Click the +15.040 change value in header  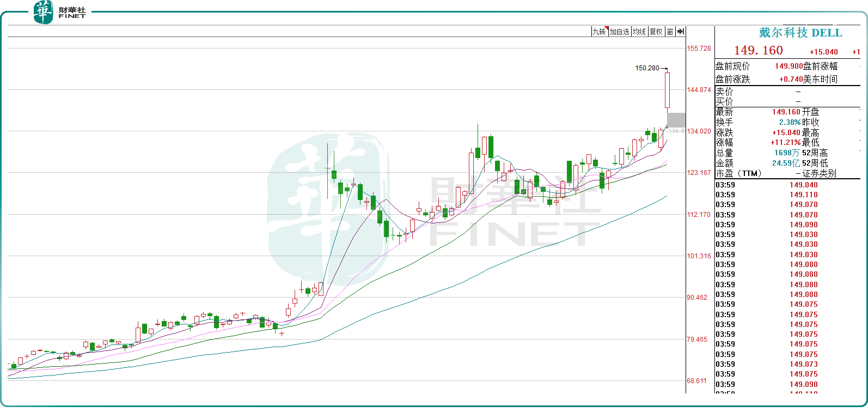pos(824,52)
